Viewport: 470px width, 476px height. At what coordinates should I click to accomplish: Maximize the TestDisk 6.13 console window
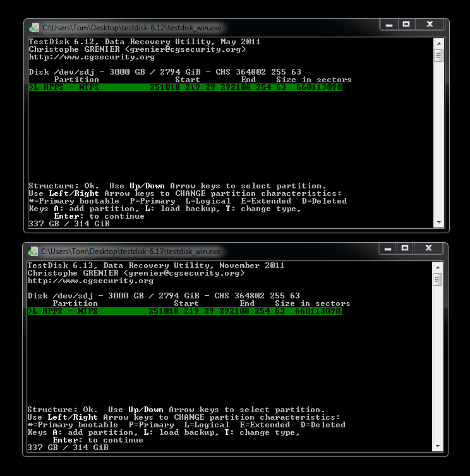(x=406, y=248)
